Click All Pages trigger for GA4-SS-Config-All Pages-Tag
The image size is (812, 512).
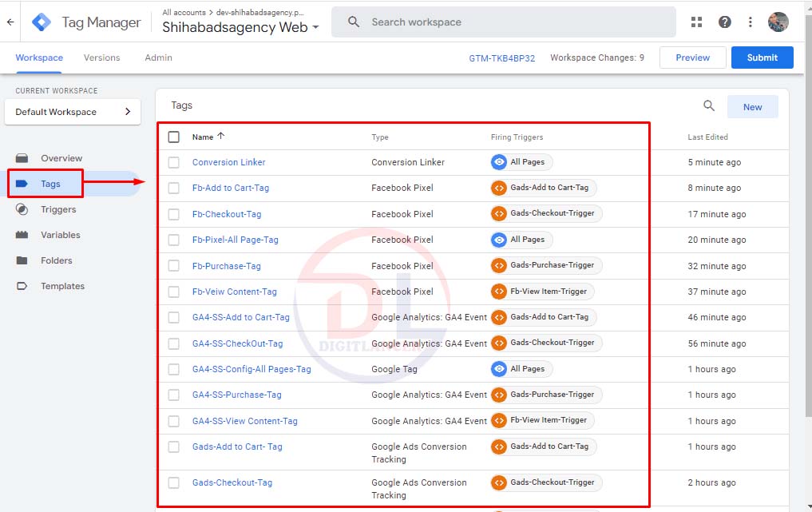(x=521, y=369)
